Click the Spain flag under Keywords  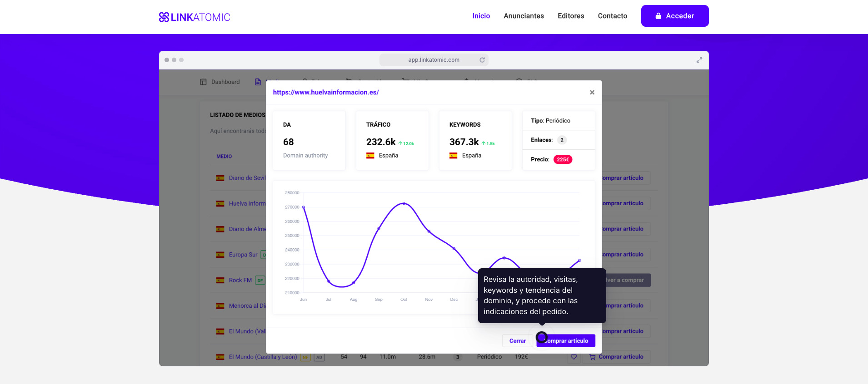pyautogui.click(x=453, y=156)
